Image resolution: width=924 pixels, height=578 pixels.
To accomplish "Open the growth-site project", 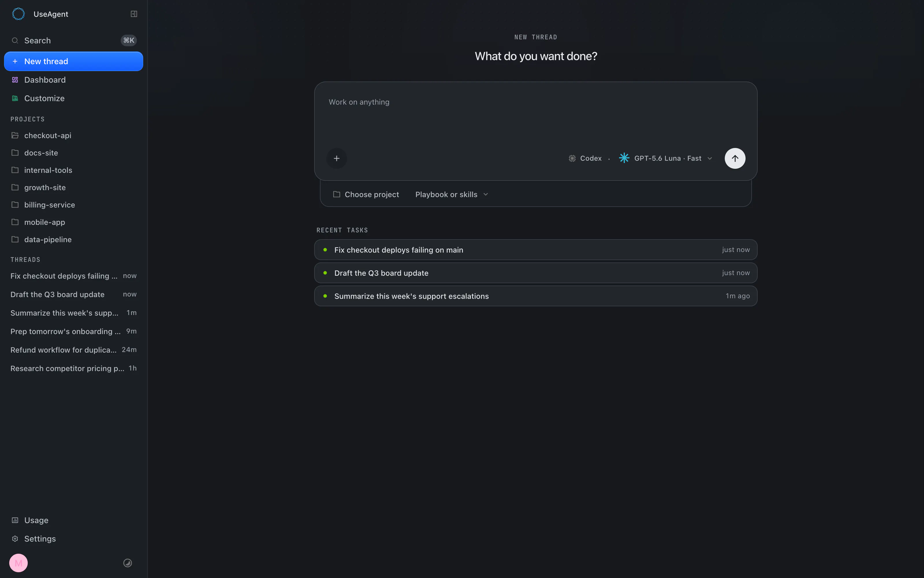I will point(73,187).
